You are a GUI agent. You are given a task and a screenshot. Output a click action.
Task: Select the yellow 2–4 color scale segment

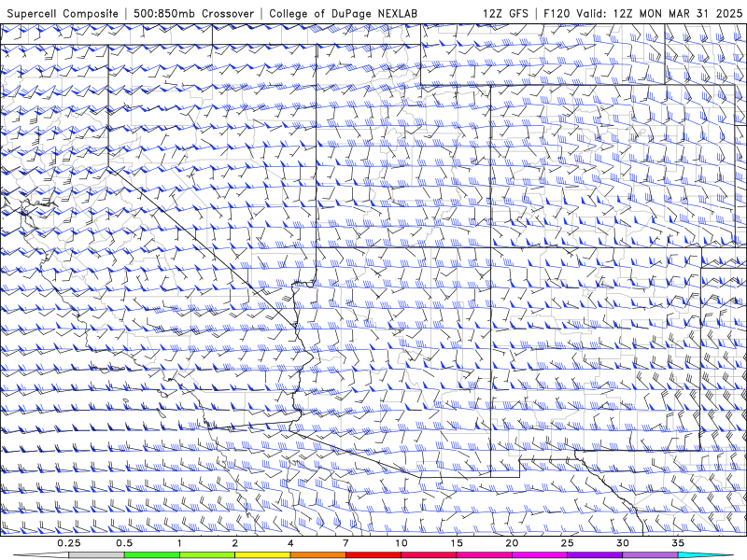[262, 555]
